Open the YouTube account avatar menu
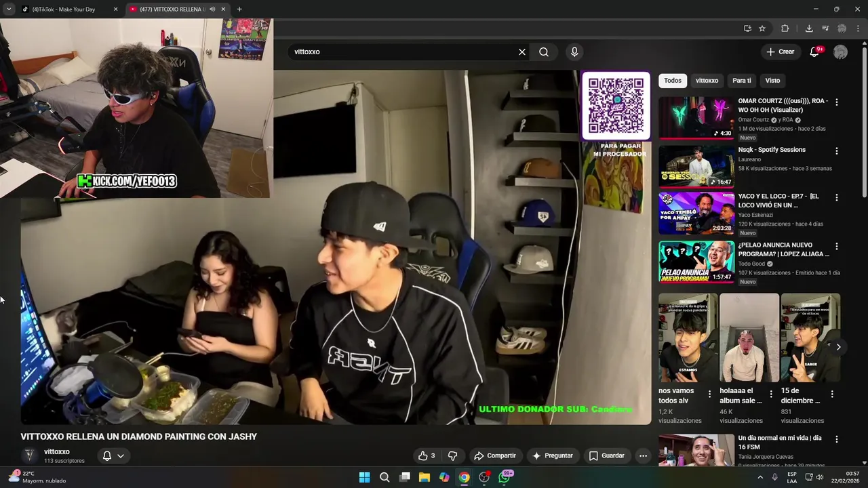This screenshot has width=868, height=488. point(840,52)
